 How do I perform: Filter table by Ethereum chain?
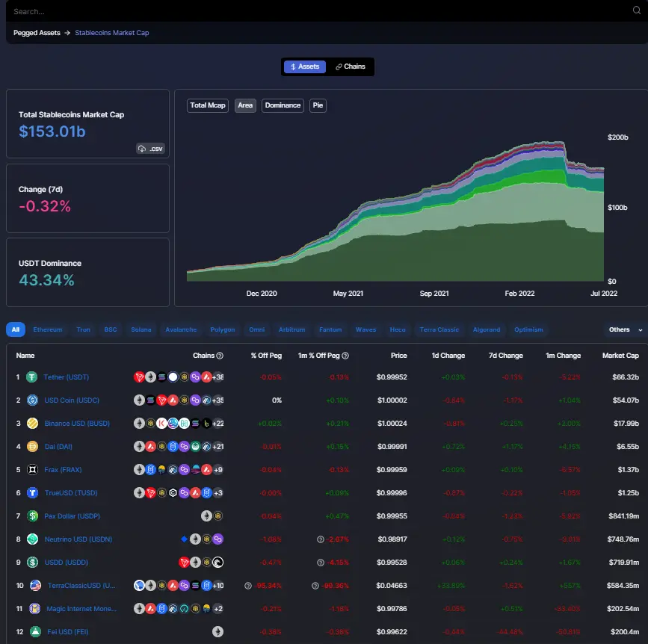[x=48, y=329]
